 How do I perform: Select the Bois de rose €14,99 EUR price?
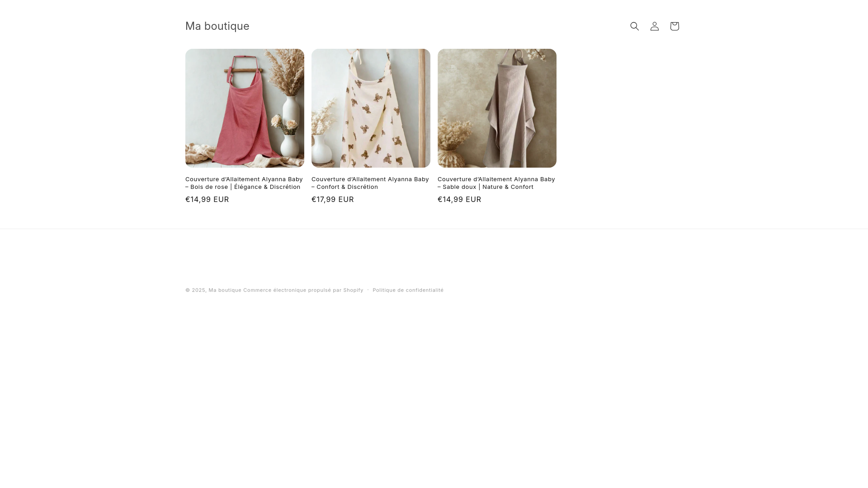(x=207, y=199)
